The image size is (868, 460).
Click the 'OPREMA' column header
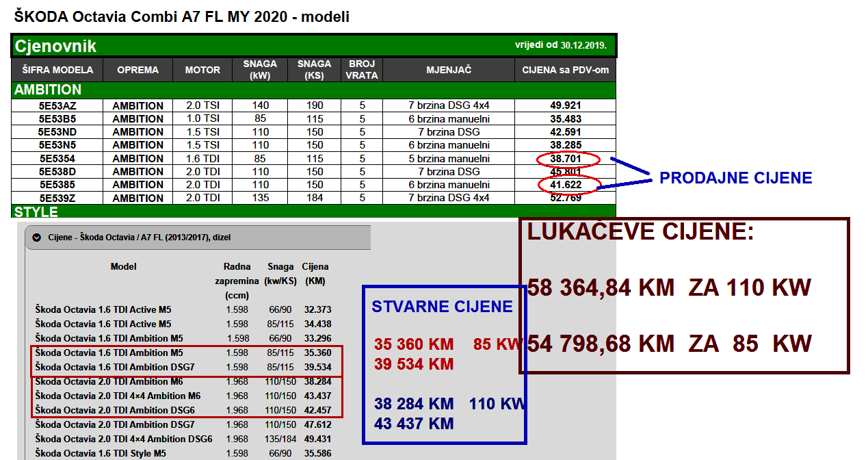[x=137, y=70]
